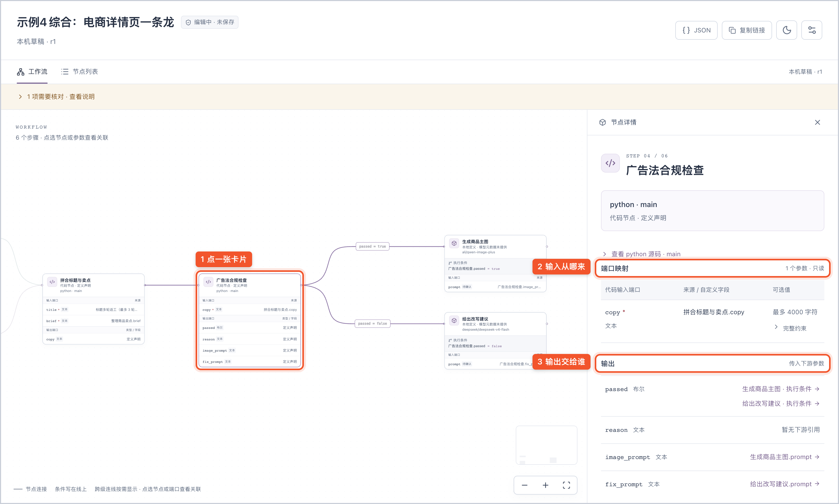This screenshot has width=839, height=504.
Task: Select the 拼合标题与卖点 node card
Action: pos(93,309)
